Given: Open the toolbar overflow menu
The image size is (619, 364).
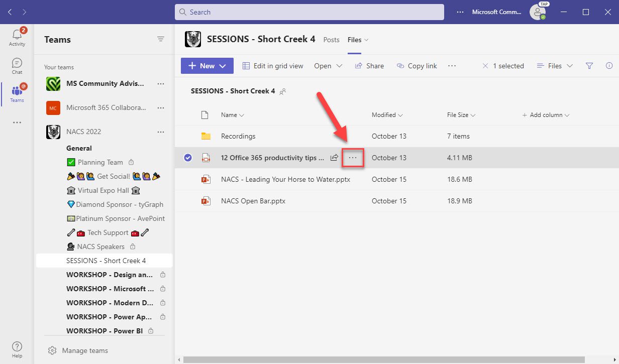Looking at the screenshot, I should [451, 65].
